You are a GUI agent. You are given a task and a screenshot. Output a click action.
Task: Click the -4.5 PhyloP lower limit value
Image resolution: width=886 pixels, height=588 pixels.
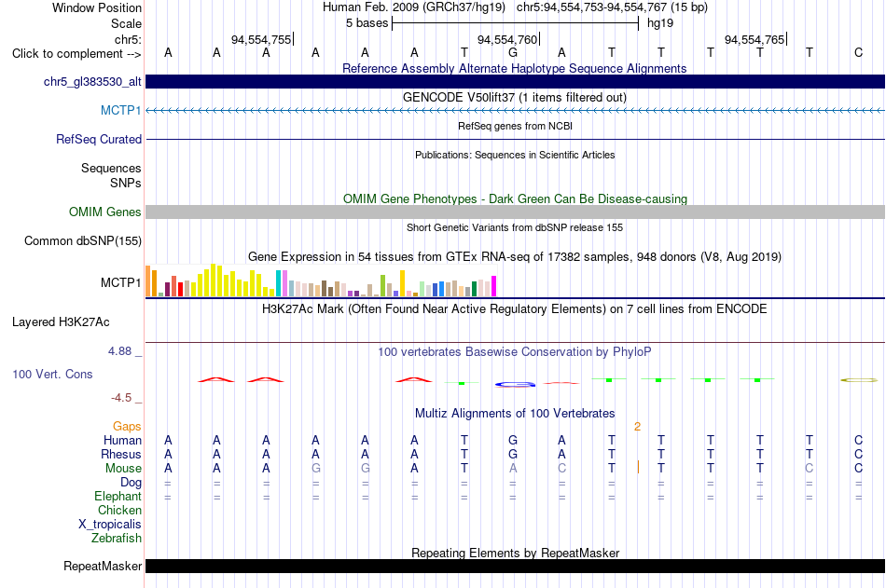tap(121, 398)
